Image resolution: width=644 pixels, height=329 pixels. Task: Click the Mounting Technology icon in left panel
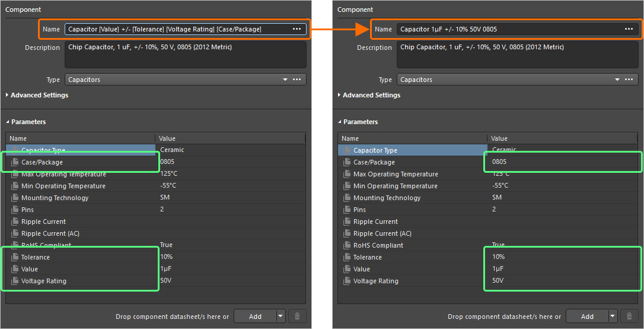coord(15,198)
